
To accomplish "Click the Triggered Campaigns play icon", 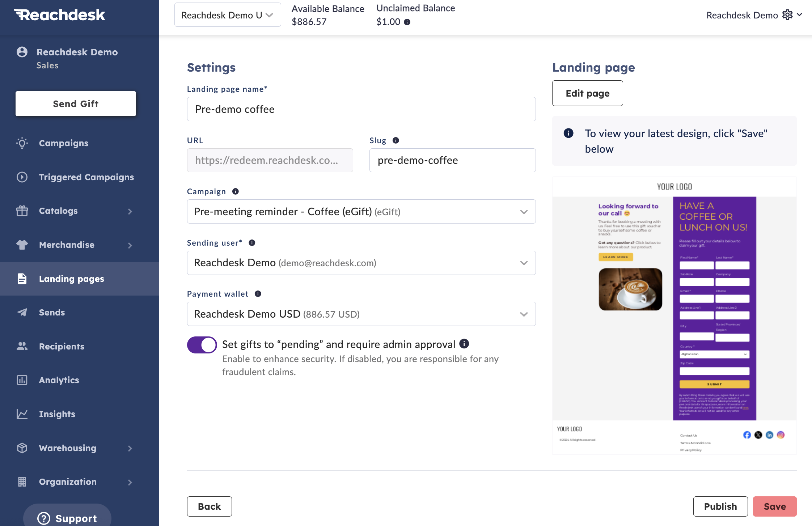I will (x=22, y=177).
